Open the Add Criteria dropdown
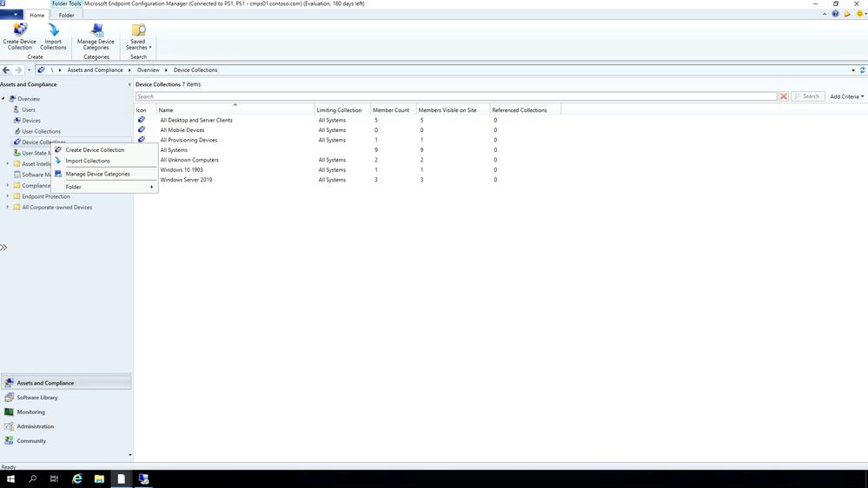Image resolution: width=868 pixels, height=488 pixels. (x=846, y=96)
